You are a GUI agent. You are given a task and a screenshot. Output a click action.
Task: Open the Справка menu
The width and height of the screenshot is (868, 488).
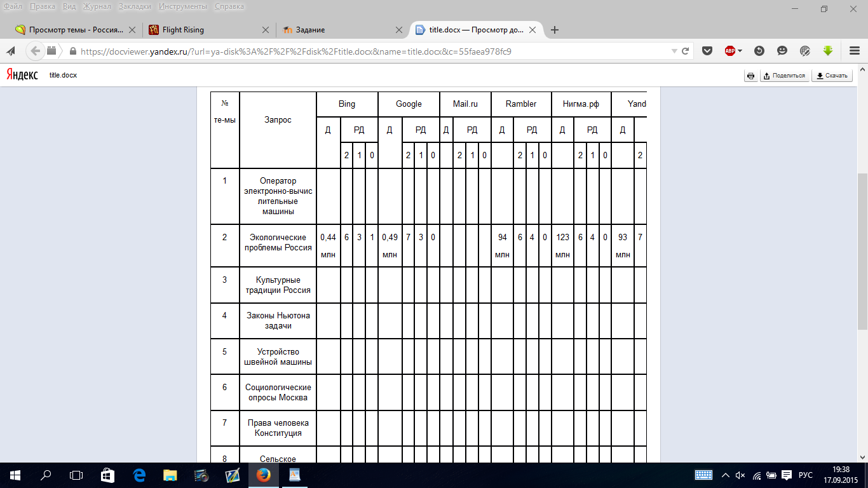pos(229,6)
